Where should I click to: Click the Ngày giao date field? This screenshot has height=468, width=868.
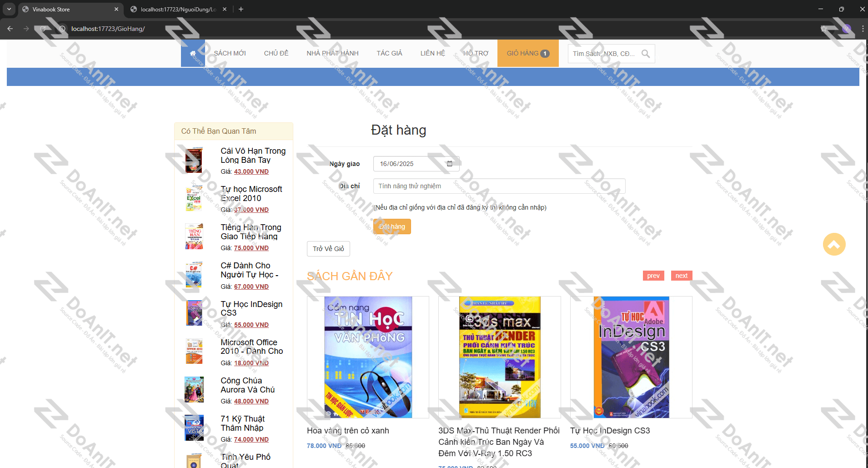416,164
